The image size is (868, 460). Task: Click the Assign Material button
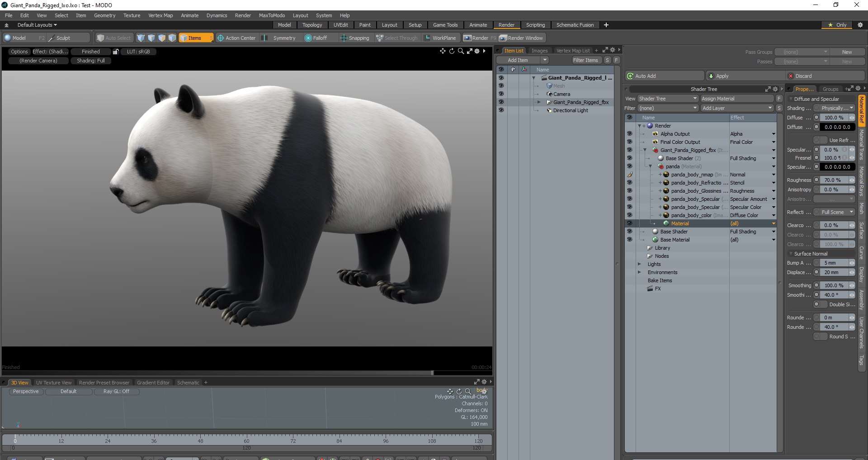(737, 99)
